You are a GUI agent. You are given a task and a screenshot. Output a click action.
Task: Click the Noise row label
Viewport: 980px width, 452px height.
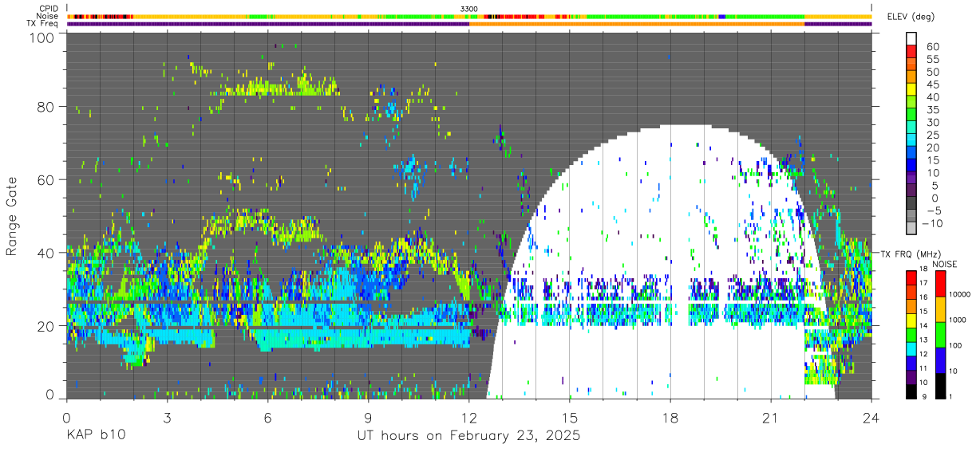click(x=48, y=16)
